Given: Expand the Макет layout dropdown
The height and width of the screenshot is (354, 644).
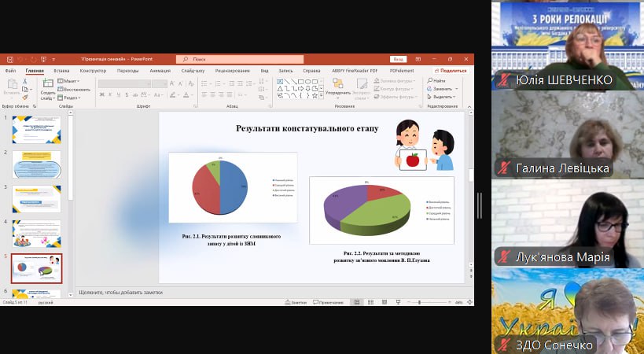Looking at the screenshot, I should [x=69, y=81].
